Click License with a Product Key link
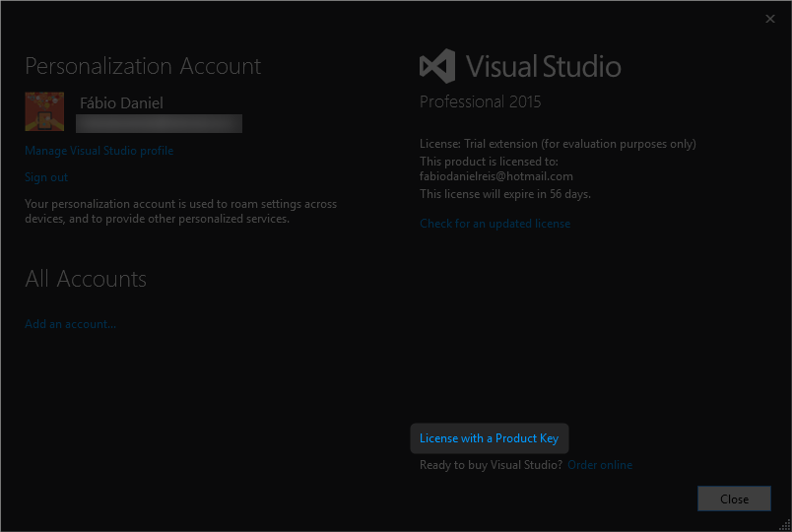792x532 pixels. [x=489, y=438]
